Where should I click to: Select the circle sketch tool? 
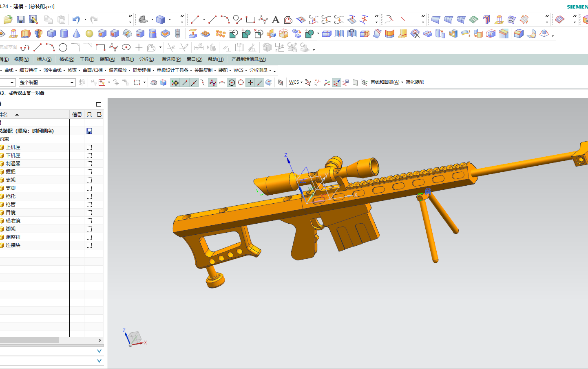[63, 48]
